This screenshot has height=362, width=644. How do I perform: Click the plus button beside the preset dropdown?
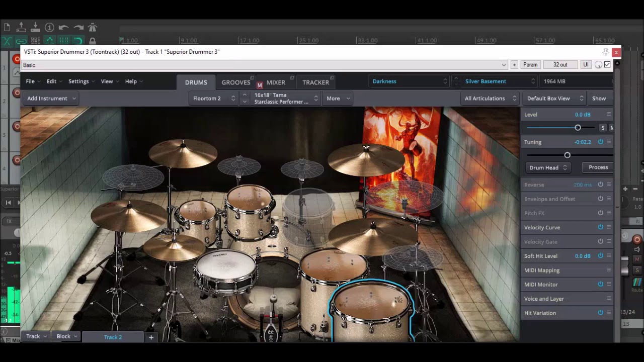pyautogui.click(x=514, y=65)
